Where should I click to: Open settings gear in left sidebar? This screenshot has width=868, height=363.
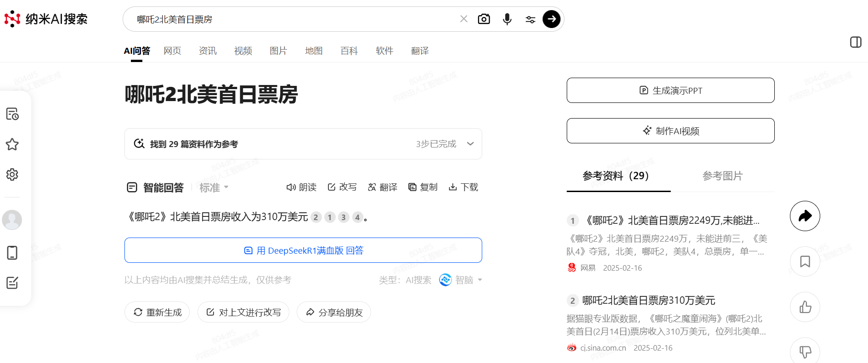tap(12, 175)
